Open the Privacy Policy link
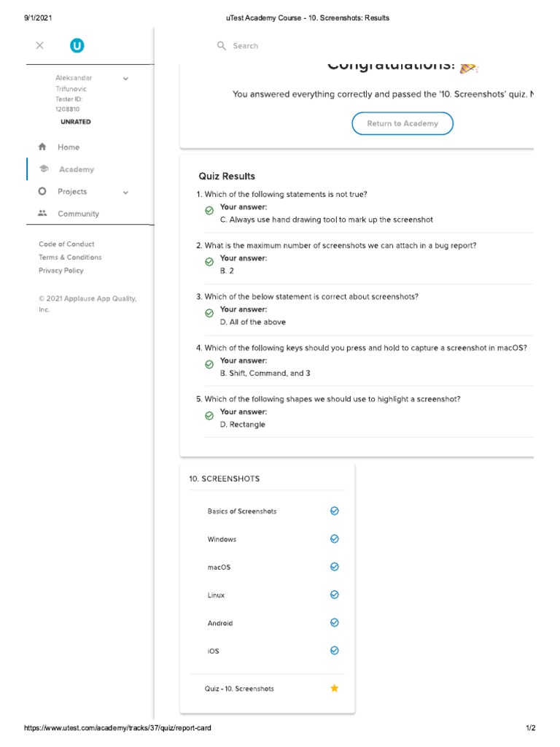Screen dimensions: 560x747 pyautogui.click(x=61, y=270)
